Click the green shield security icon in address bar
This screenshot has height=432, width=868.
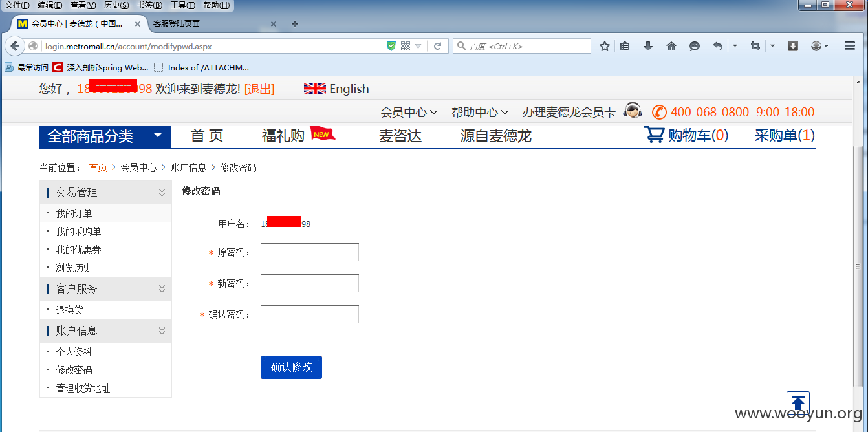pyautogui.click(x=391, y=46)
